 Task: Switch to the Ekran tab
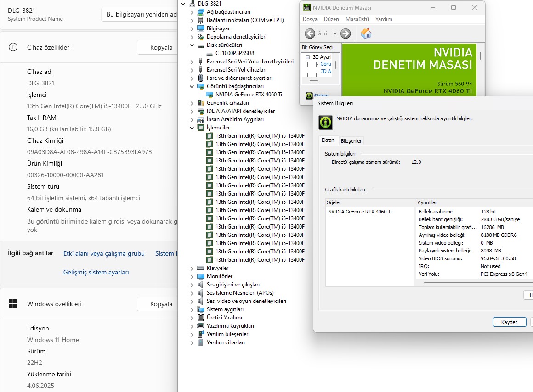tap(328, 140)
